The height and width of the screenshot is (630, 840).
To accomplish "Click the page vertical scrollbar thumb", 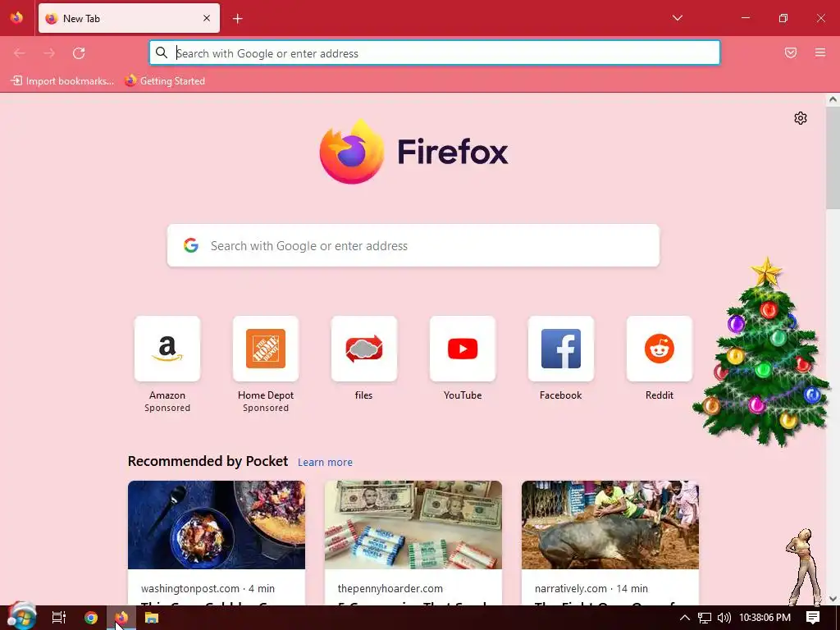I will coord(833,157).
